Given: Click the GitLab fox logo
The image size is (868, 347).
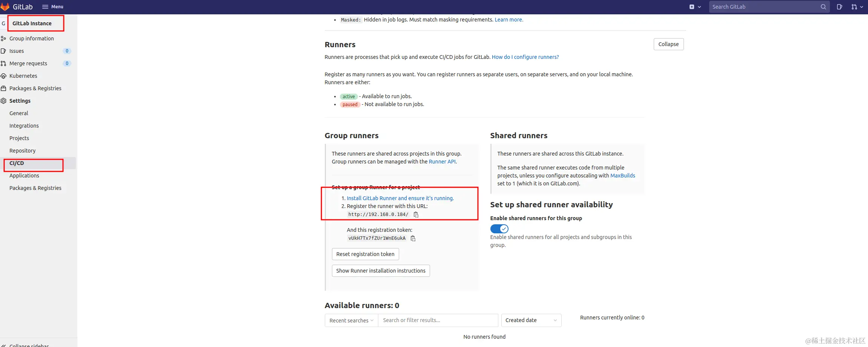Looking at the screenshot, I should pyautogui.click(x=5, y=6).
